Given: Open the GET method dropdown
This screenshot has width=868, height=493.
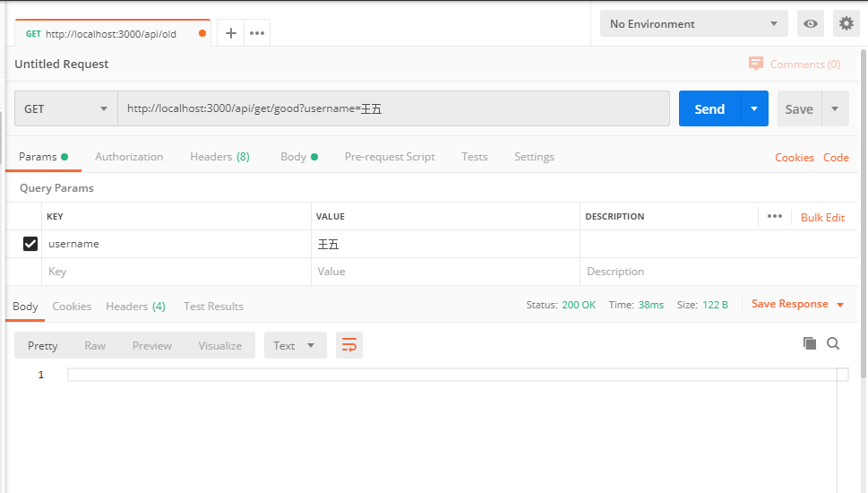Looking at the screenshot, I should click(x=66, y=108).
